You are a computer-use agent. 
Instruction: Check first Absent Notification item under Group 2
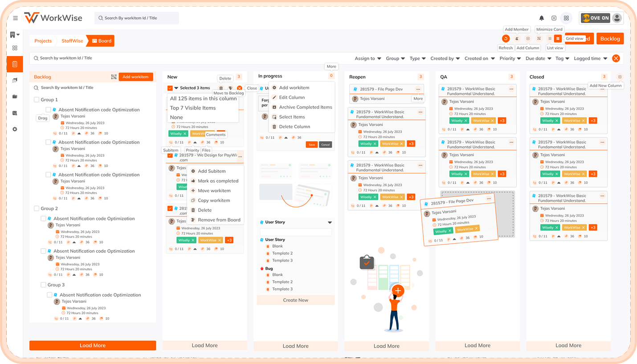pyautogui.click(x=43, y=219)
